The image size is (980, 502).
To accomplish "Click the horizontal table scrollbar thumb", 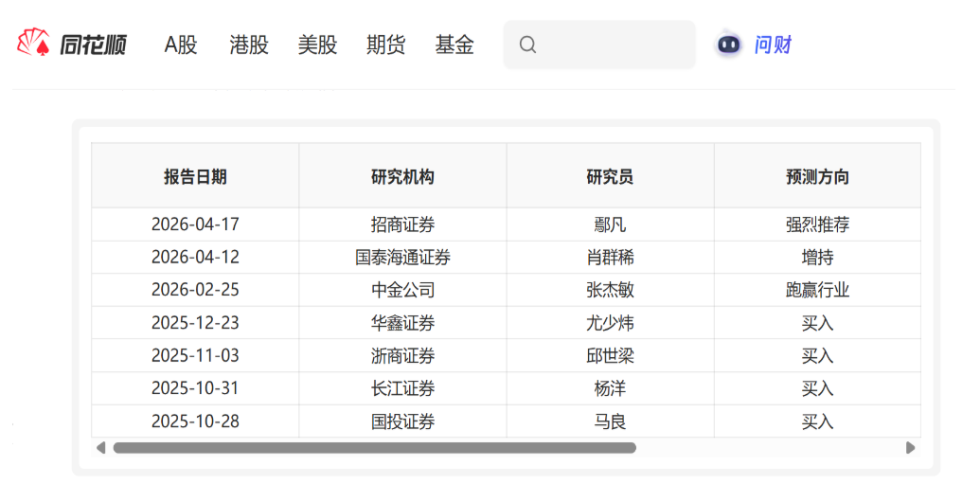I will coord(374,448).
